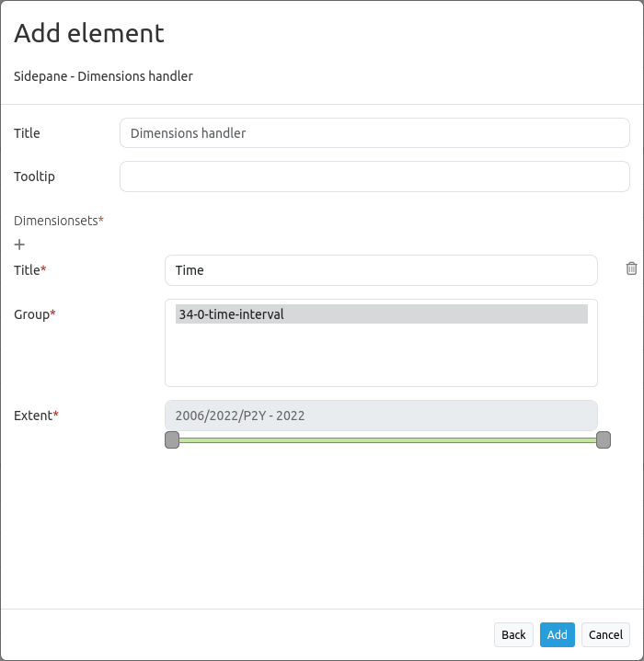This screenshot has height=661, width=644.
Task: Delete the Time dimensionset with trash icon
Action: [x=631, y=268]
